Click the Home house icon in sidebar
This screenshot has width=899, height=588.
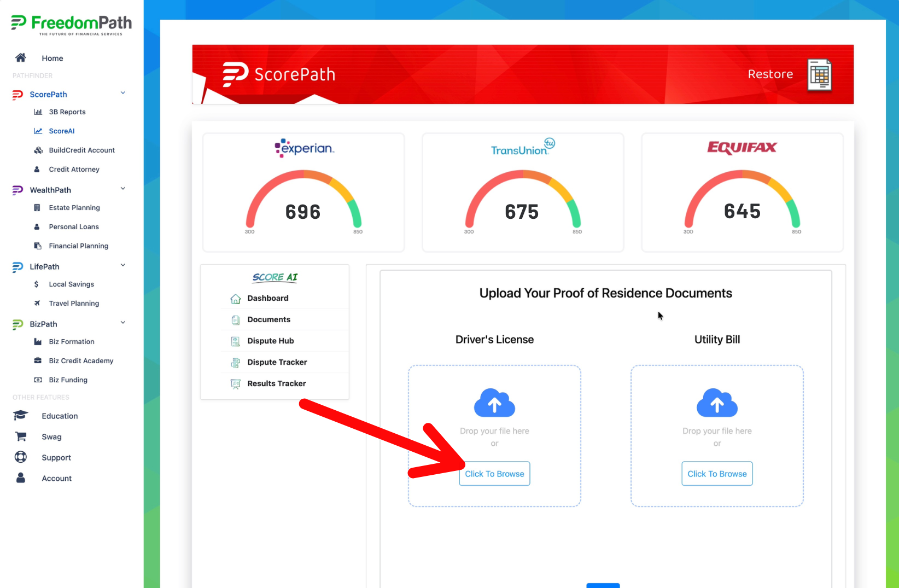21,58
